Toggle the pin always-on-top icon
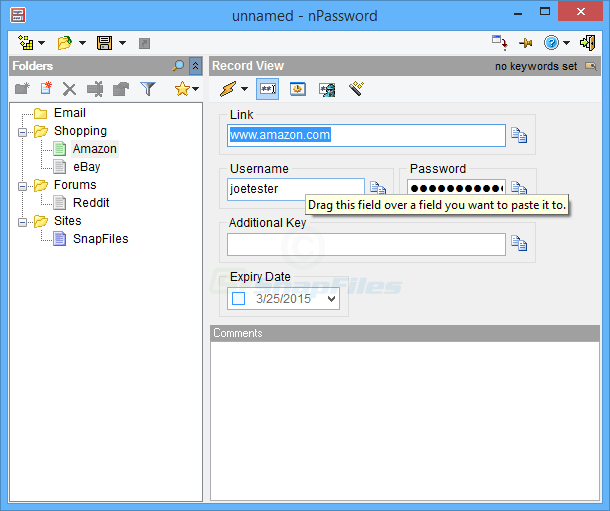 pos(526,43)
